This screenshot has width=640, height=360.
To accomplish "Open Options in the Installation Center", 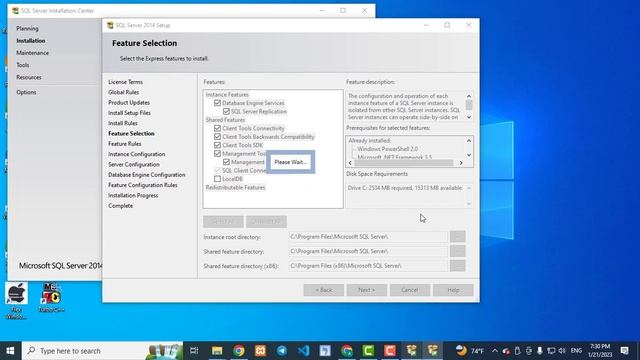I will pos(26,92).
